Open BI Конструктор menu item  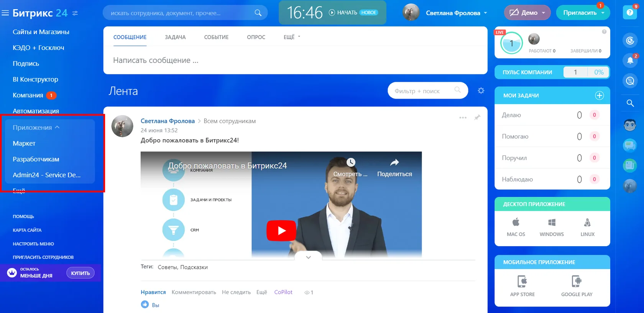click(35, 79)
